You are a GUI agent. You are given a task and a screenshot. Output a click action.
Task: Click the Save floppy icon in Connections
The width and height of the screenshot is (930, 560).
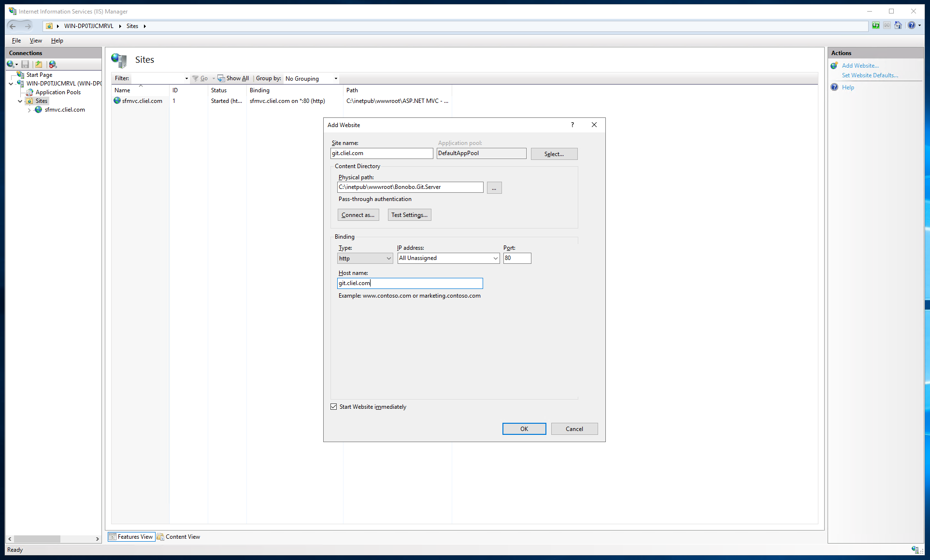[25, 64]
